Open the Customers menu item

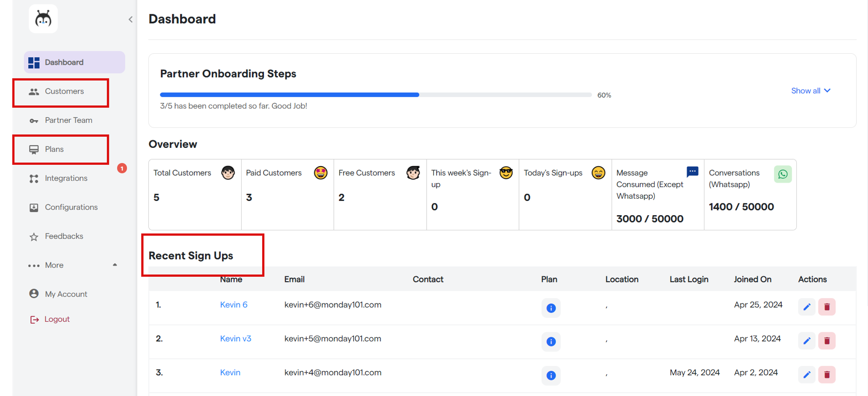coord(64,92)
